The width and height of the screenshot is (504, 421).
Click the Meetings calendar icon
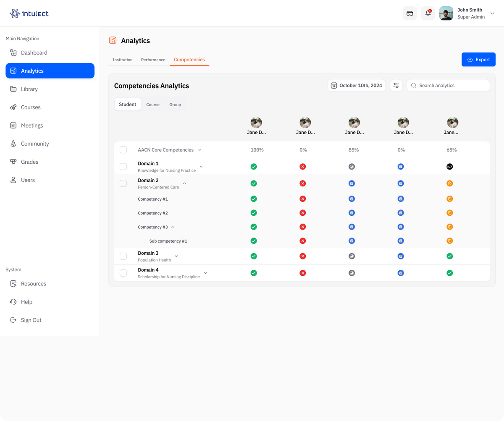pos(13,126)
